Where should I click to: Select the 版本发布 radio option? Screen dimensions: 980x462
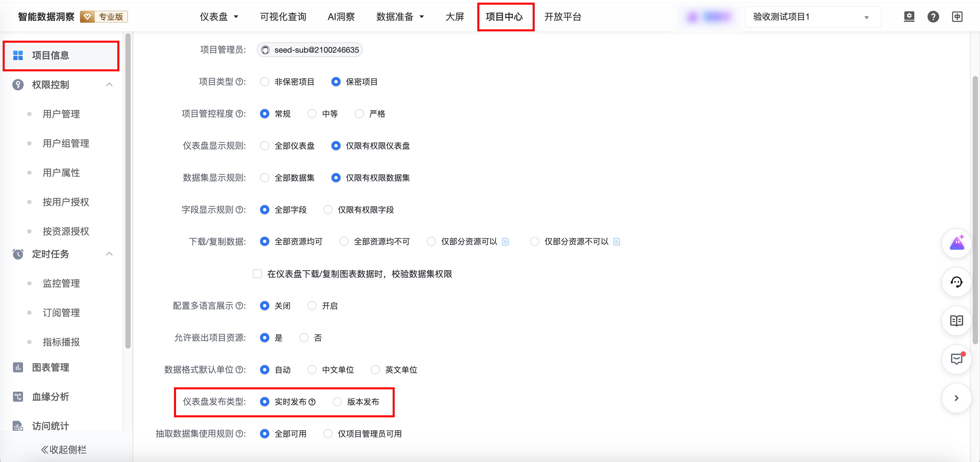coord(337,402)
